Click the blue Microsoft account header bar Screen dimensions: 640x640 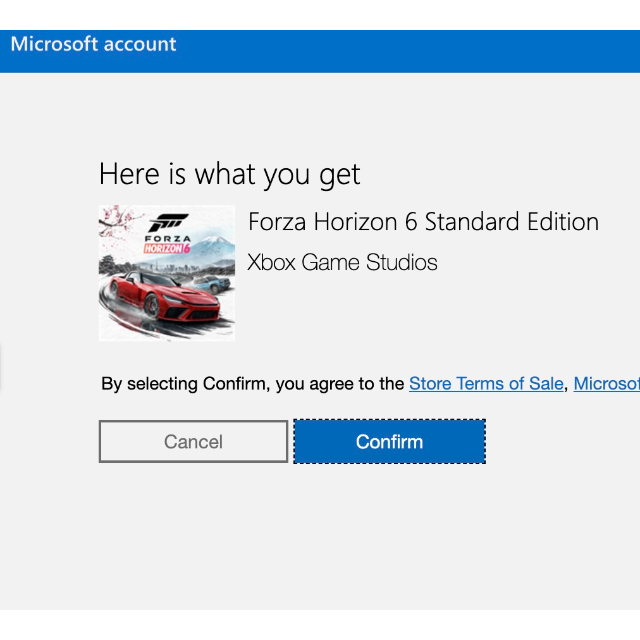[320, 51]
